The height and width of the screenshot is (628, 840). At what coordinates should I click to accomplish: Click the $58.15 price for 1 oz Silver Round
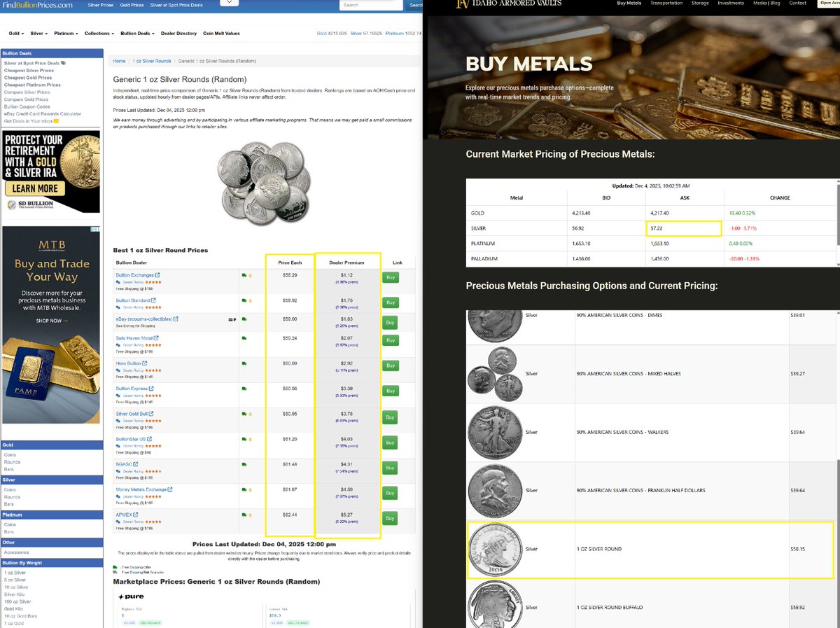pos(797,549)
